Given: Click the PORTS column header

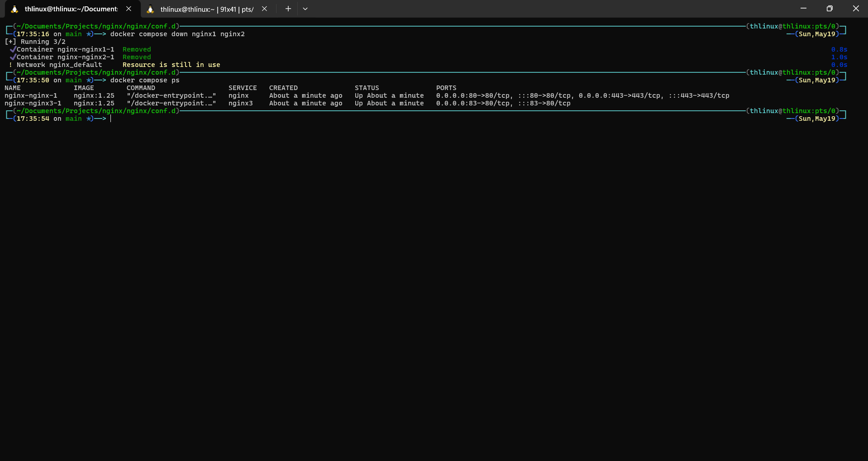Looking at the screenshot, I should point(446,88).
